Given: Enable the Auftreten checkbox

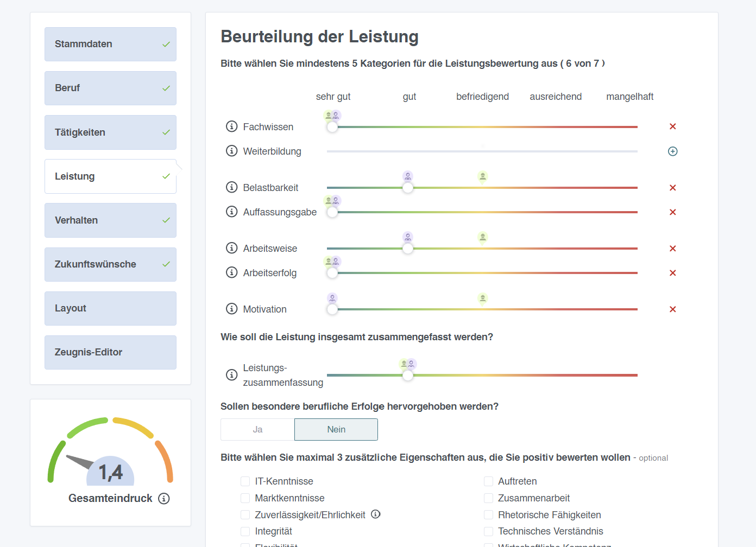Looking at the screenshot, I should [488, 481].
